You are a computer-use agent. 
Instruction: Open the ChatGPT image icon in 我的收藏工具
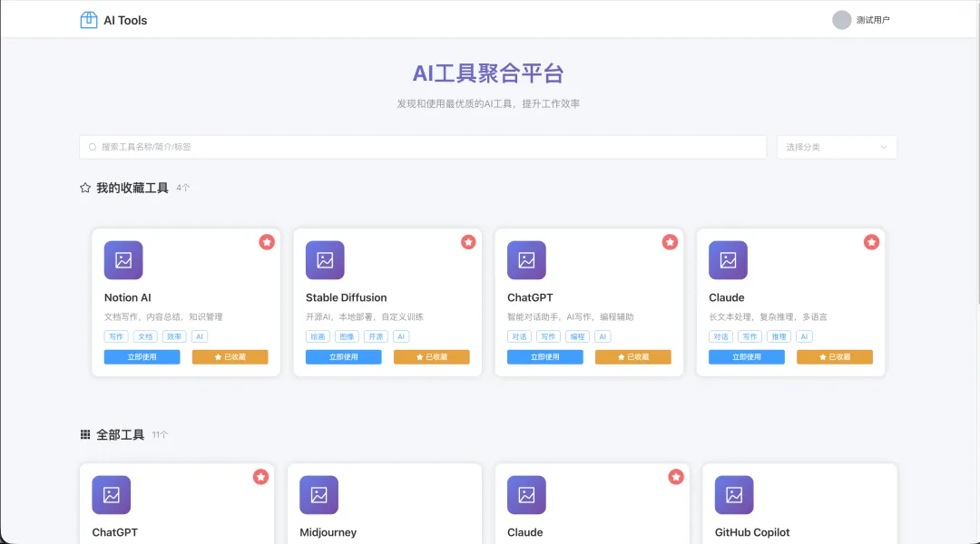pos(526,260)
